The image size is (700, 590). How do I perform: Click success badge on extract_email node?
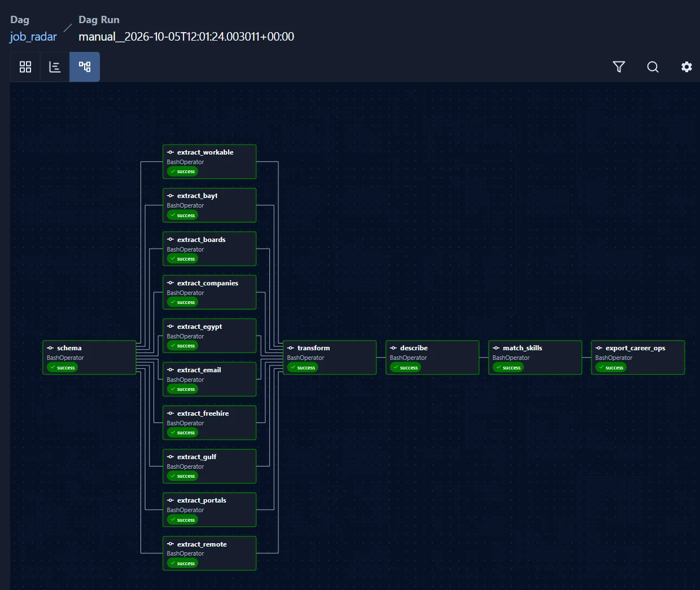tap(182, 389)
